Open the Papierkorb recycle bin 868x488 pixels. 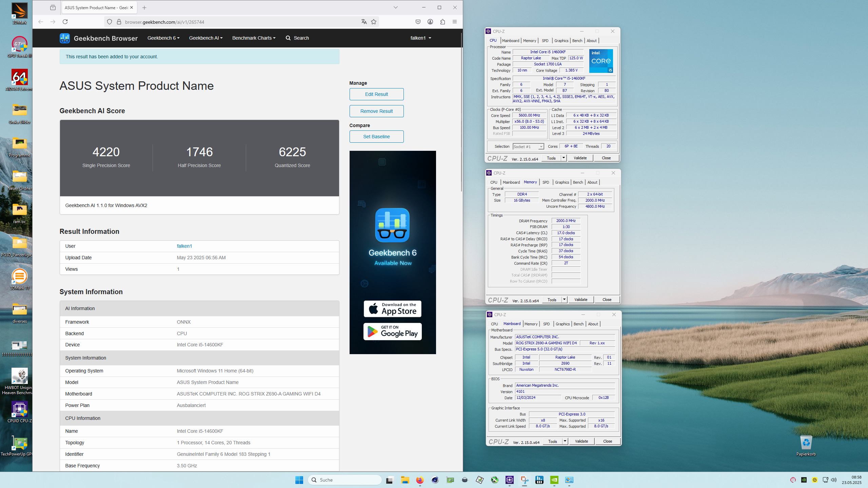coord(806,445)
